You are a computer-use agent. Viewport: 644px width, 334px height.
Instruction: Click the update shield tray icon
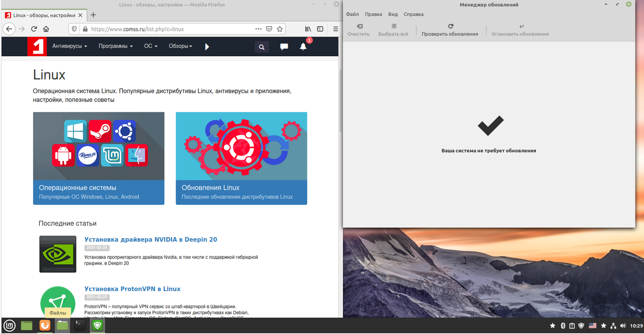[x=582, y=326]
